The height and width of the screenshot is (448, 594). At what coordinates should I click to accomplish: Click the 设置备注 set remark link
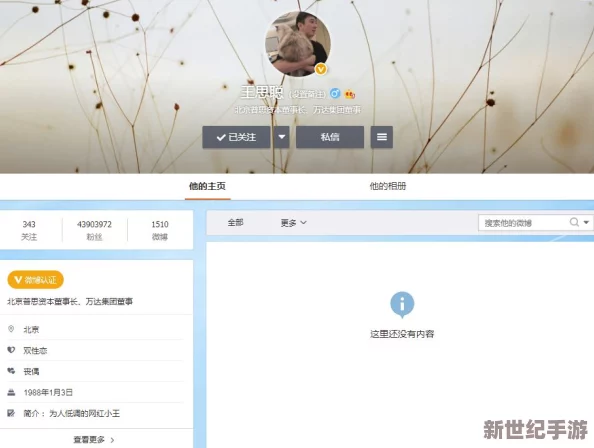pos(307,94)
